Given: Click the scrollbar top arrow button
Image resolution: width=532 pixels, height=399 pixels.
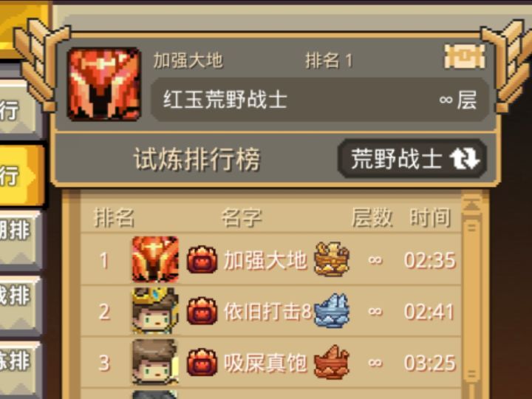Looking at the screenshot, I should pyautogui.click(x=472, y=204).
